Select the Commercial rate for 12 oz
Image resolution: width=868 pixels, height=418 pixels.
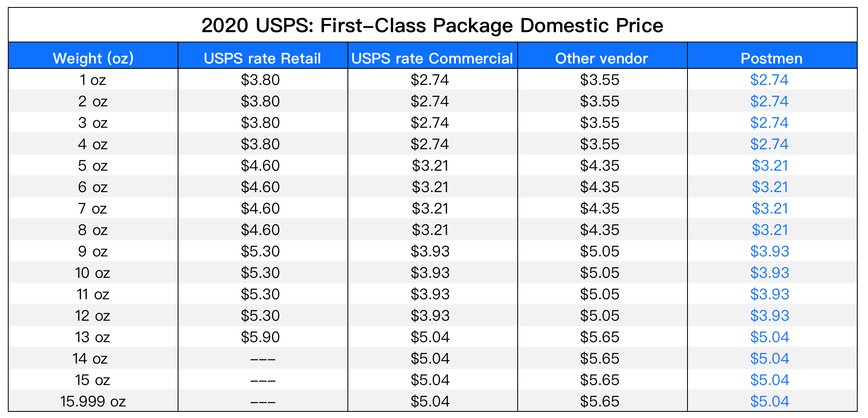pyautogui.click(x=430, y=315)
